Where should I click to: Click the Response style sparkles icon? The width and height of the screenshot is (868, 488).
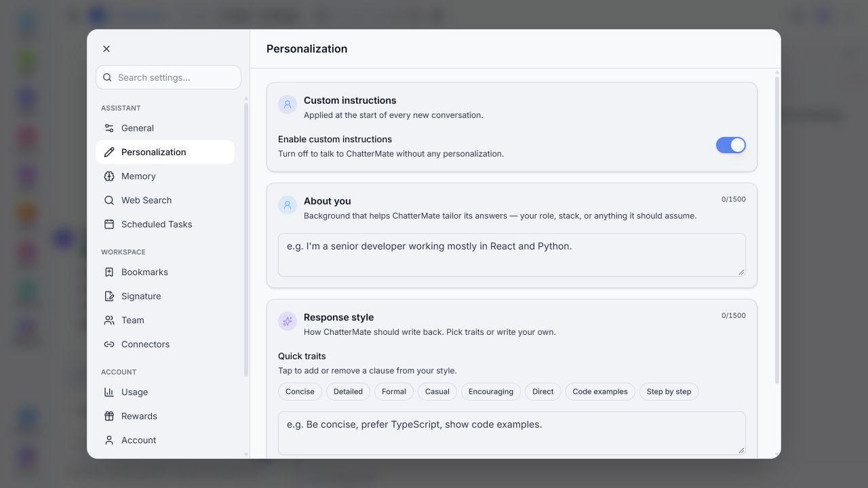[288, 321]
